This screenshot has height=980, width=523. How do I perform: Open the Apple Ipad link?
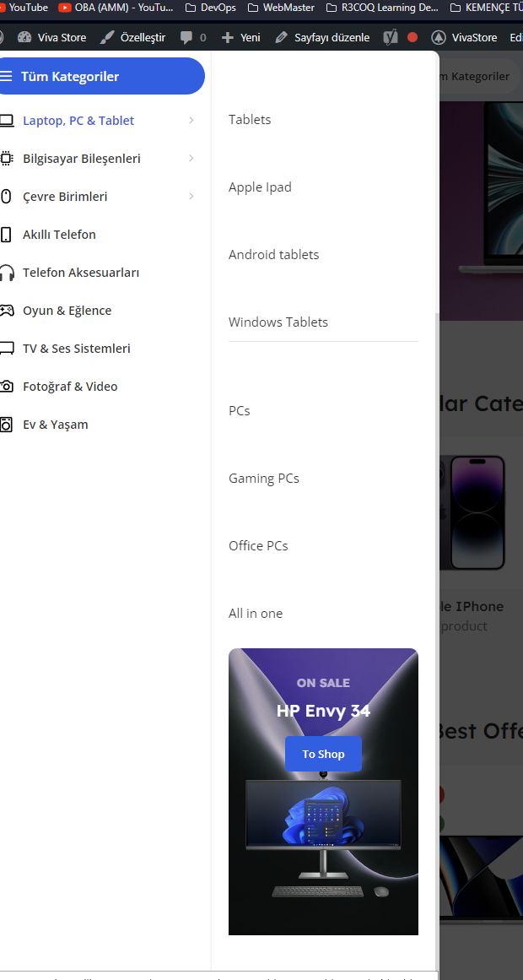pos(260,187)
